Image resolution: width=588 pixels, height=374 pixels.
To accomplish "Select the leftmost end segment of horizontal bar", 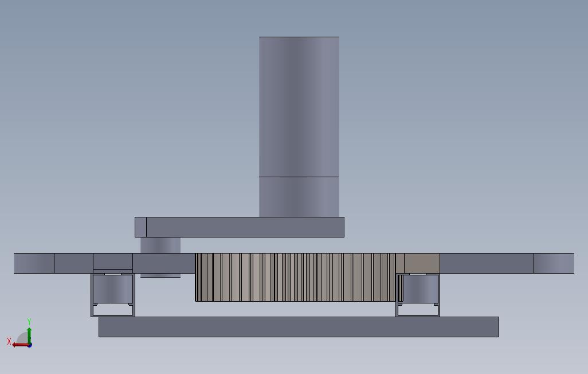I will coord(34,263).
